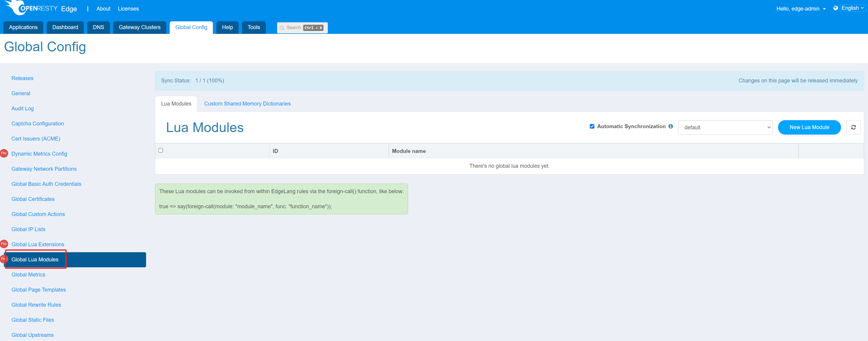Open General in the sidebar
This screenshot has height=341, width=868.
pos(21,93)
